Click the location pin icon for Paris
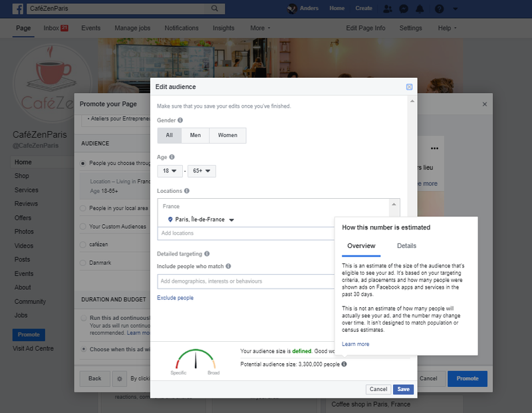Image resolution: width=532 pixels, height=413 pixels. 170,219
